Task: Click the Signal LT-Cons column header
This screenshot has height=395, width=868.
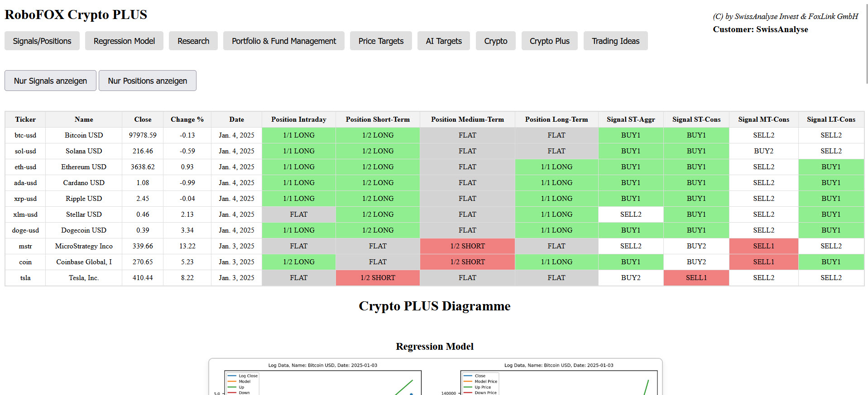Action: point(831,119)
